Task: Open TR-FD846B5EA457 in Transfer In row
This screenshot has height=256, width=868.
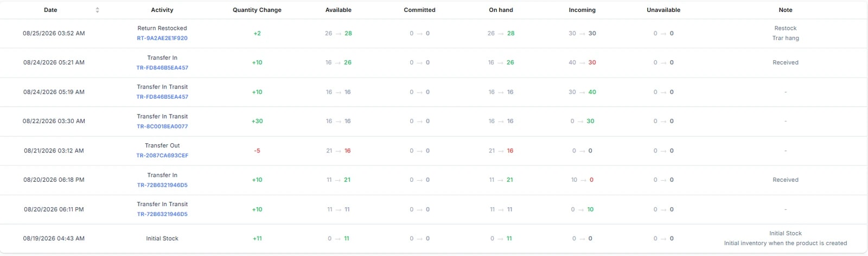Action: click(x=162, y=68)
